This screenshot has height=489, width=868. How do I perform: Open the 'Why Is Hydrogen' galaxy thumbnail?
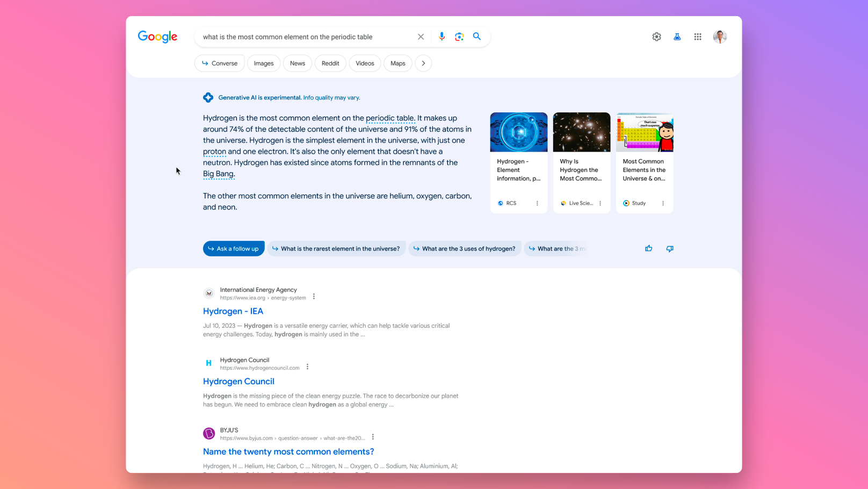click(582, 132)
